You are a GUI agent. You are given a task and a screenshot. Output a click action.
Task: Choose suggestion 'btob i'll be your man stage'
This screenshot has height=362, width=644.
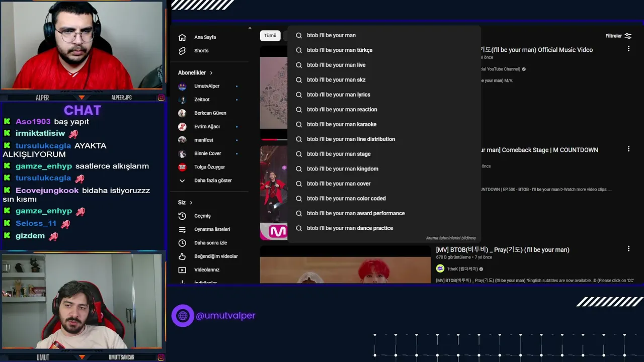(x=384, y=154)
